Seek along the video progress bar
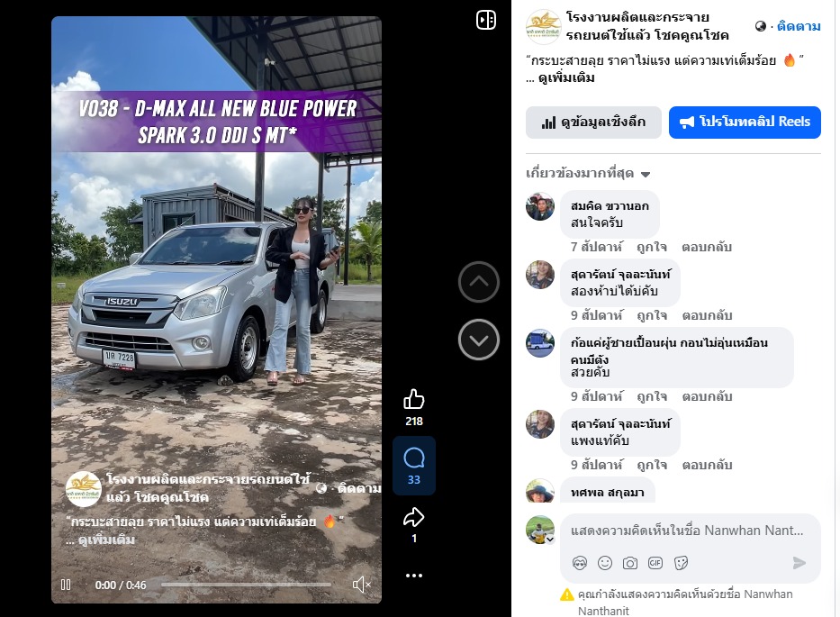 click(246, 585)
